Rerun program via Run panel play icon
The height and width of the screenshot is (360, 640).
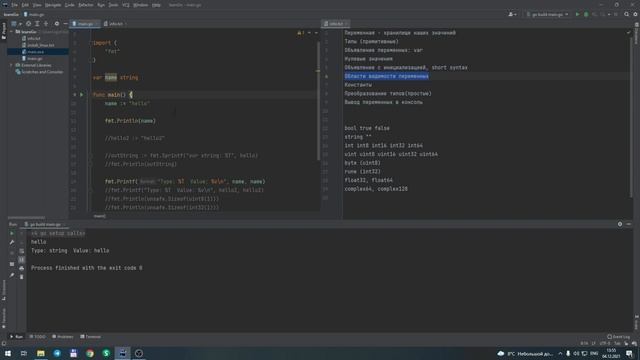(12, 233)
